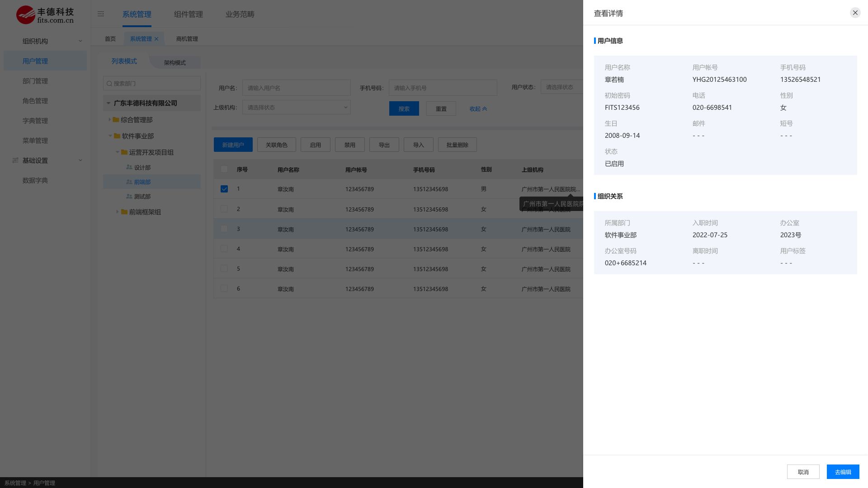Viewport: 868px width, 488px height.
Task: Click the 导出 button
Action: pyautogui.click(x=384, y=145)
